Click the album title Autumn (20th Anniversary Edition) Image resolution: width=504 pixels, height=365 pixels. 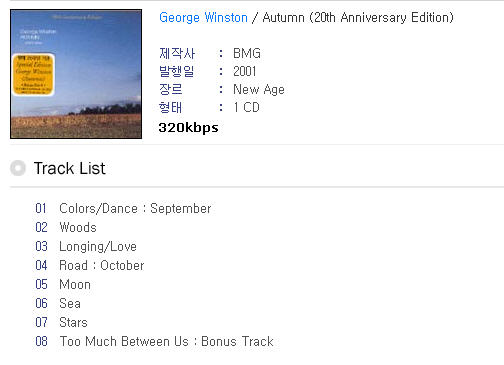[358, 17]
